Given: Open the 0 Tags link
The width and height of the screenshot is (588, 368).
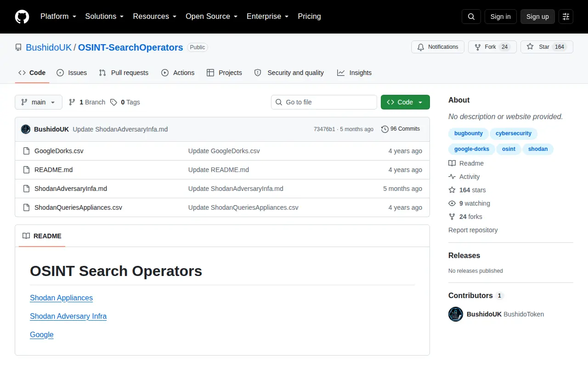Looking at the screenshot, I should pyautogui.click(x=125, y=102).
